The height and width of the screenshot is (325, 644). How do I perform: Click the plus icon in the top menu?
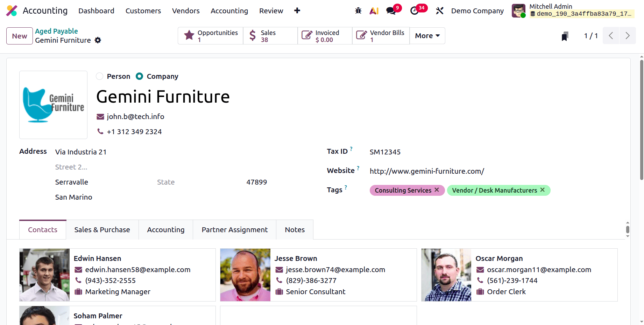click(x=297, y=11)
